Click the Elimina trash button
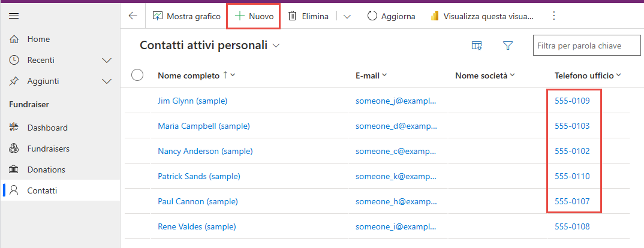 click(309, 16)
